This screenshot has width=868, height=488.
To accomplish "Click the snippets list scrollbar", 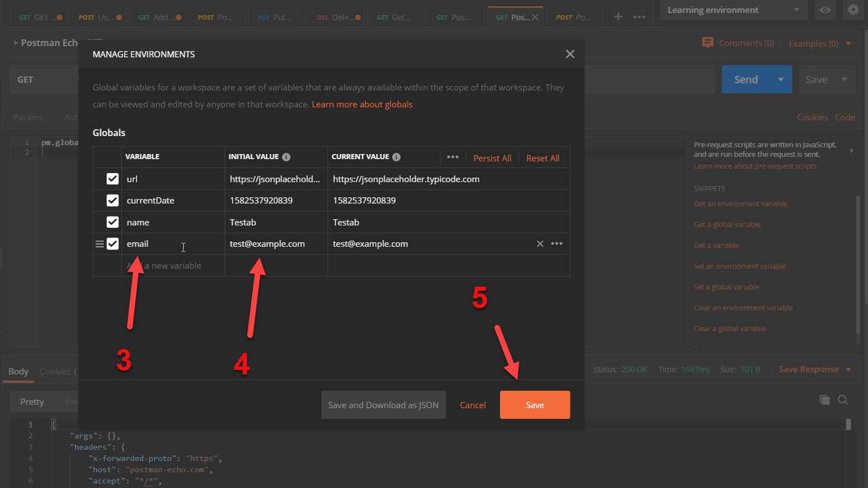I will click(x=857, y=264).
